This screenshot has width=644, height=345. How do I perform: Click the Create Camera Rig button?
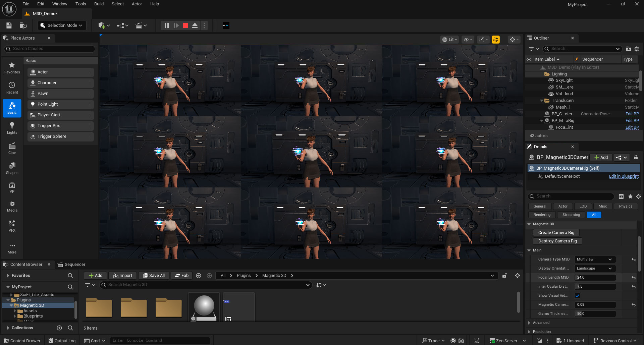[x=556, y=233]
